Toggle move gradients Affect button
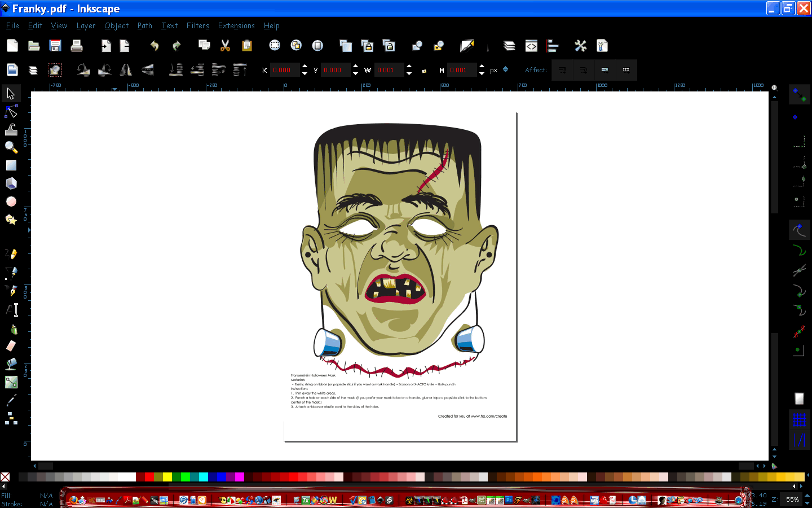The height and width of the screenshot is (508, 812). 604,70
